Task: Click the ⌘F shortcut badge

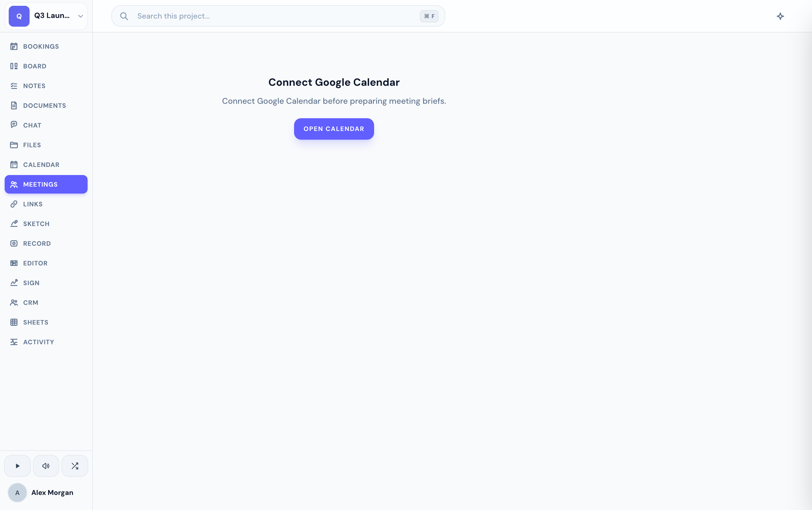Action: [429, 16]
